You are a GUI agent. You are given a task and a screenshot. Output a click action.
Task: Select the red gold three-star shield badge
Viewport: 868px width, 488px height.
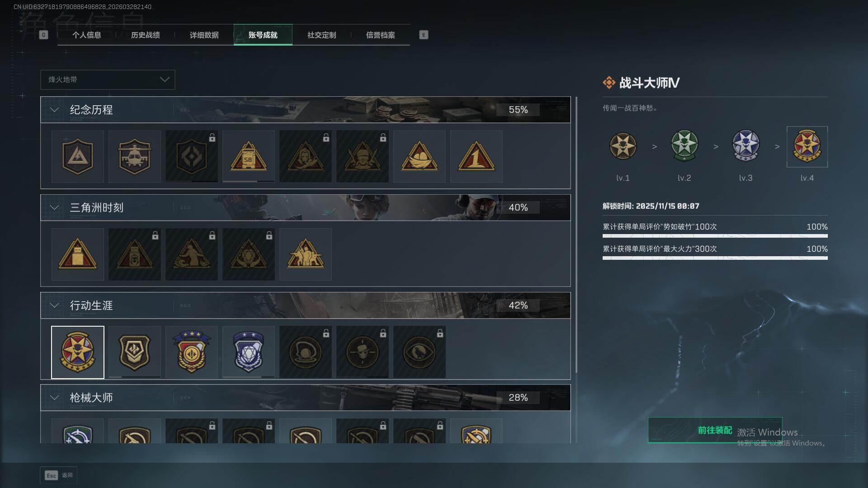coord(191,352)
